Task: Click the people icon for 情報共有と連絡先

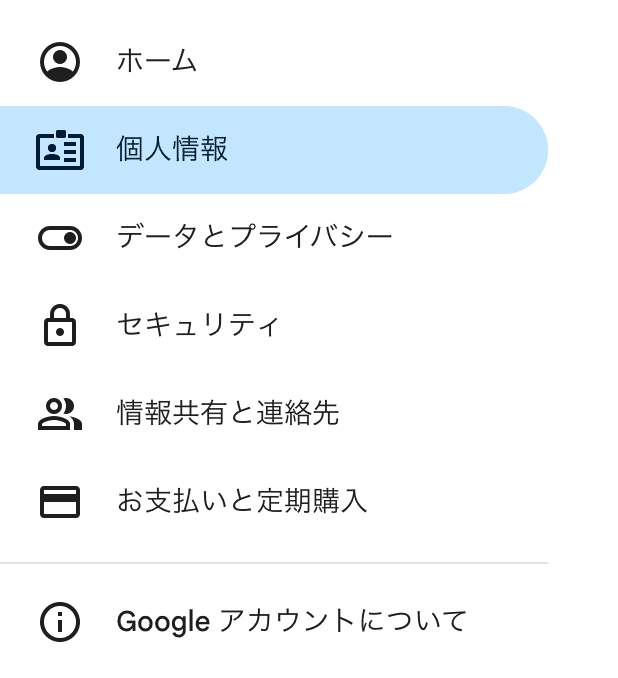Action: 60,413
